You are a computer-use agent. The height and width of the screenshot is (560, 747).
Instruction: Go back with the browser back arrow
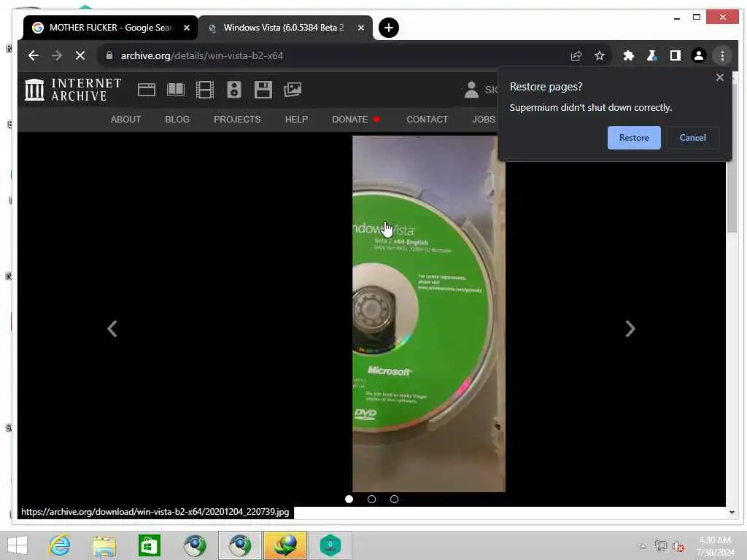34,55
